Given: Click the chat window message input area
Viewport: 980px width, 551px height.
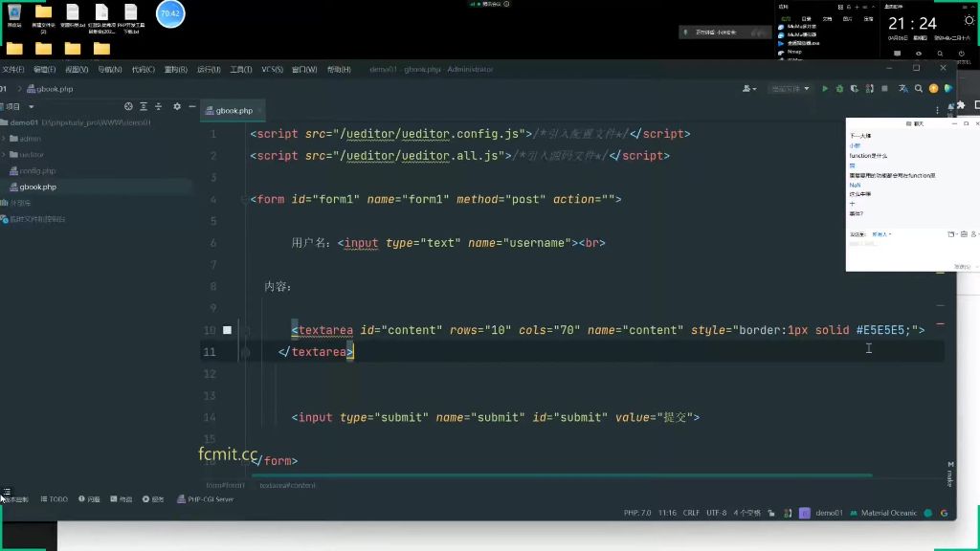Looking at the screenshot, I should point(911,250).
